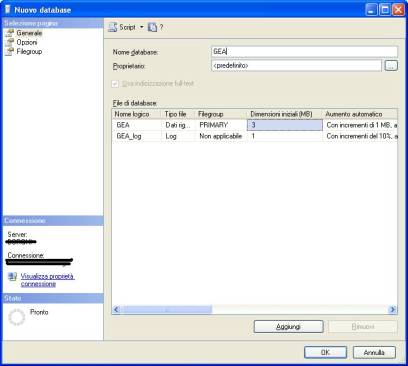Viewport: 408px width, 366px height.
Task: Click the Filegroup column header
Action: pos(221,114)
